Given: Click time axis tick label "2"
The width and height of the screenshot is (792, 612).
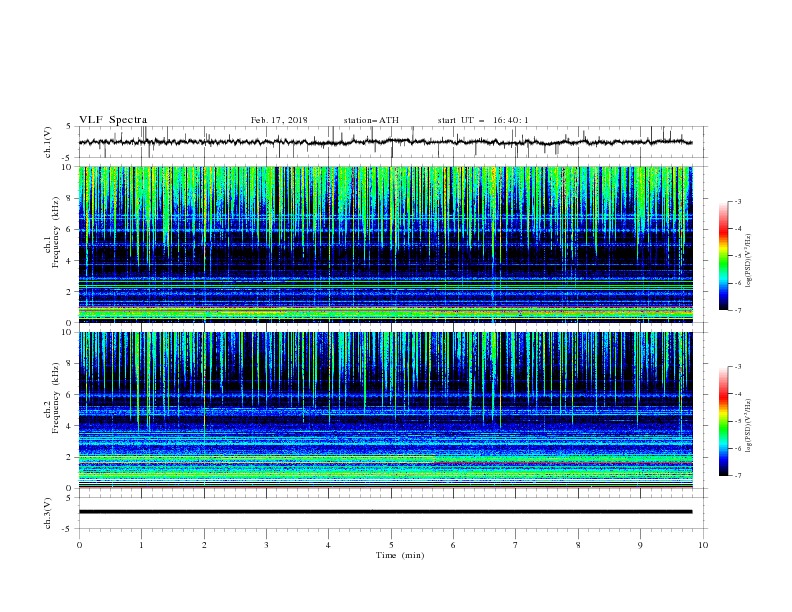Looking at the screenshot, I should tap(204, 545).
